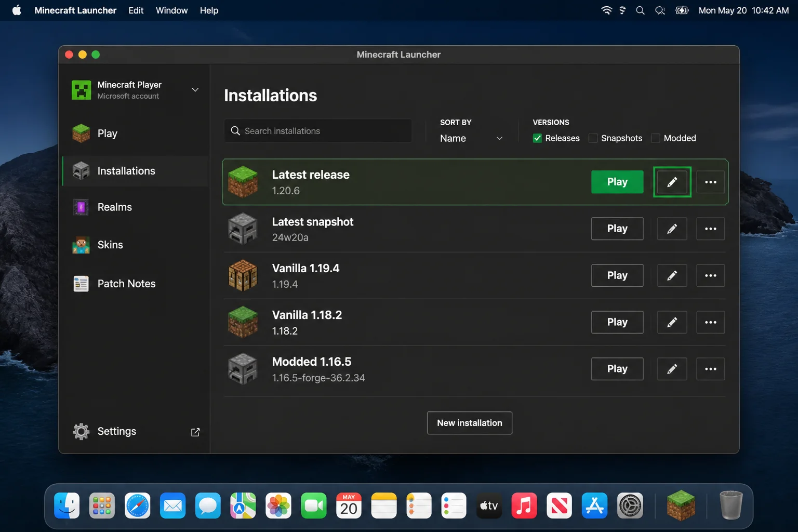Open Realms in the sidebar
Screen dimensions: 798x532
coord(136,207)
